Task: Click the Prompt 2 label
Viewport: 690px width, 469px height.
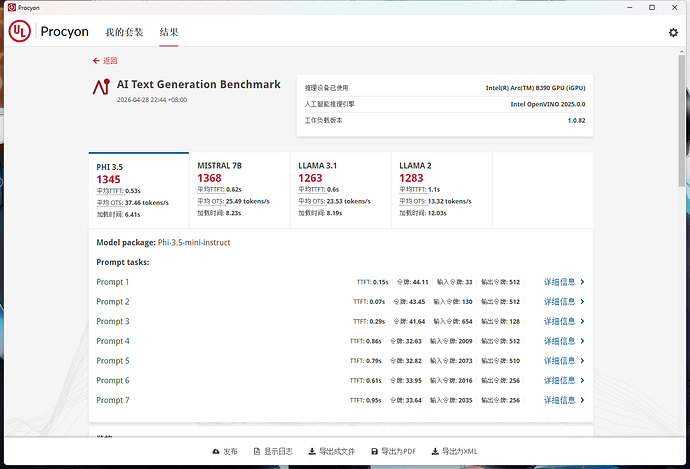Action: point(113,302)
